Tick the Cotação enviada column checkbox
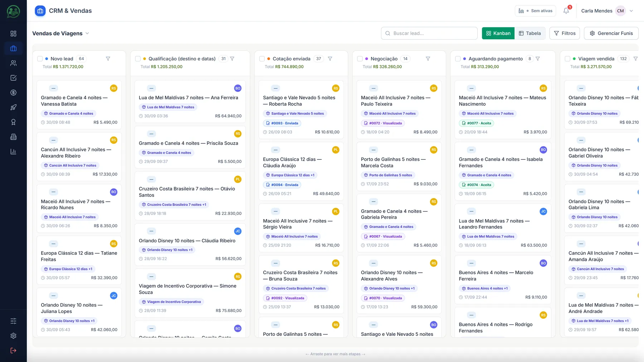The image size is (644, 362). coord(262,59)
